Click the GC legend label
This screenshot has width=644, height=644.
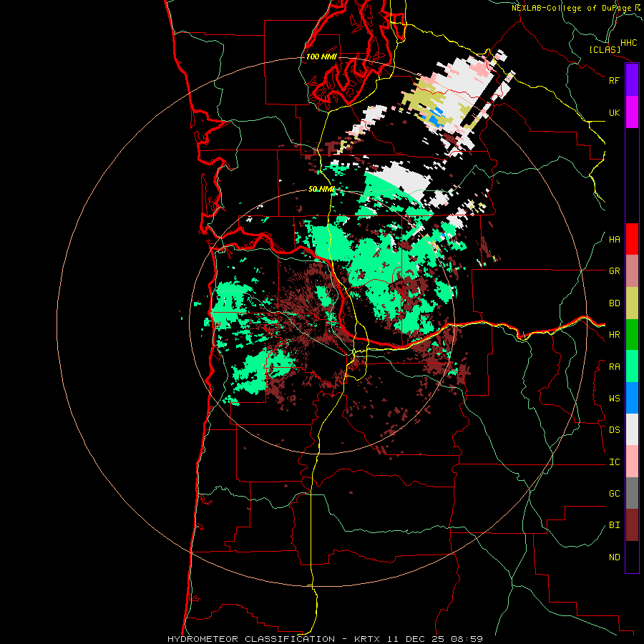(614, 494)
